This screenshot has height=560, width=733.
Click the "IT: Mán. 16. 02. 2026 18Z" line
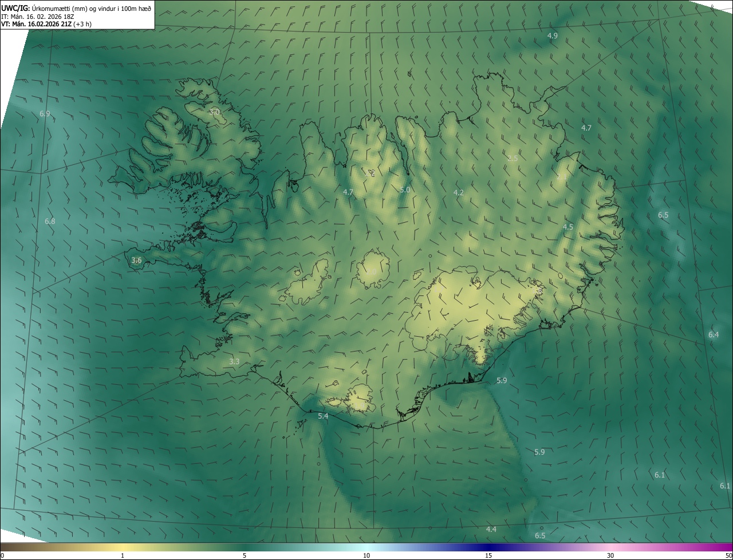(x=38, y=16)
